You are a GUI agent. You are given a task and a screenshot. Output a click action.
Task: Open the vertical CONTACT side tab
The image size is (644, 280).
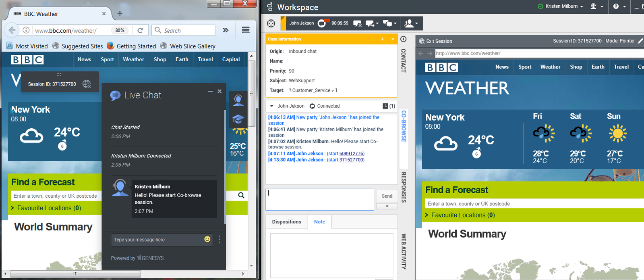(403, 61)
